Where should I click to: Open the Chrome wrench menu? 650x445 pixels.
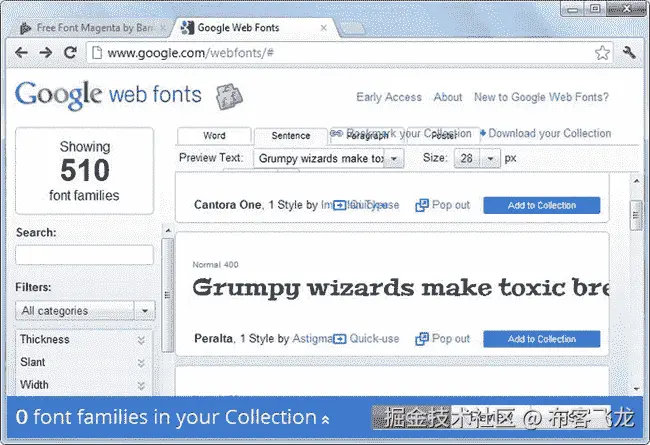pyautogui.click(x=629, y=53)
